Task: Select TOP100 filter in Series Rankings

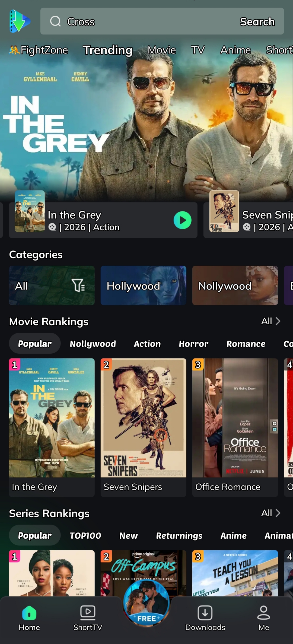Action: (85, 535)
